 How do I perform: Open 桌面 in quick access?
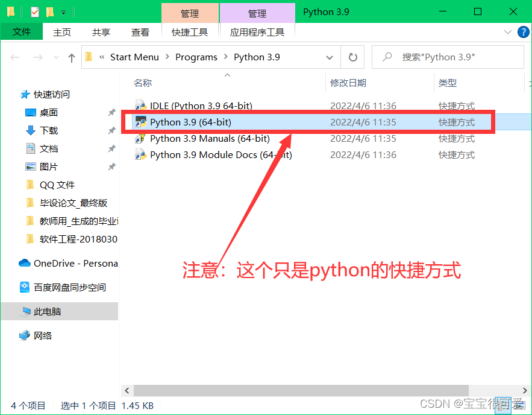point(49,112)
